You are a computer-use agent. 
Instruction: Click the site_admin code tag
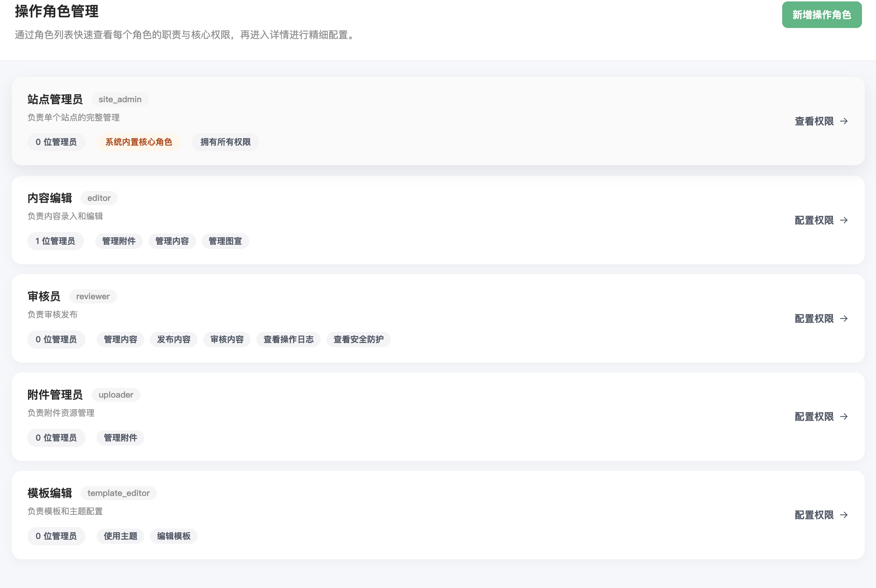tap(120, 99)
